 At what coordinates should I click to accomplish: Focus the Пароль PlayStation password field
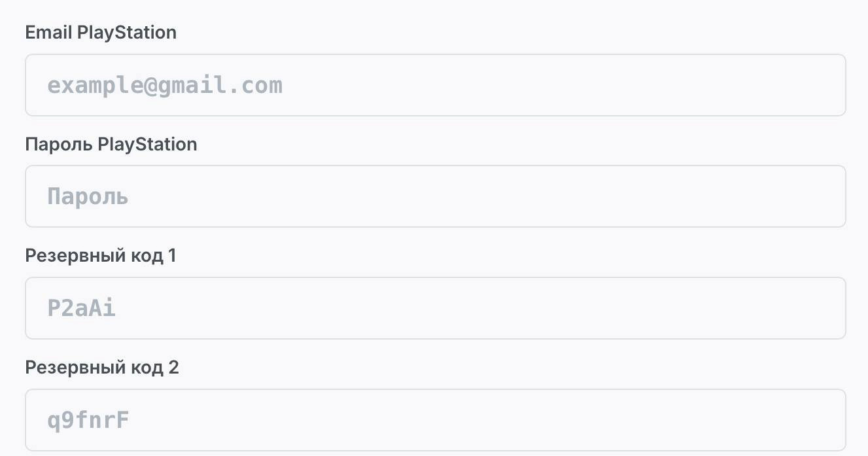[x=436, y=196]
